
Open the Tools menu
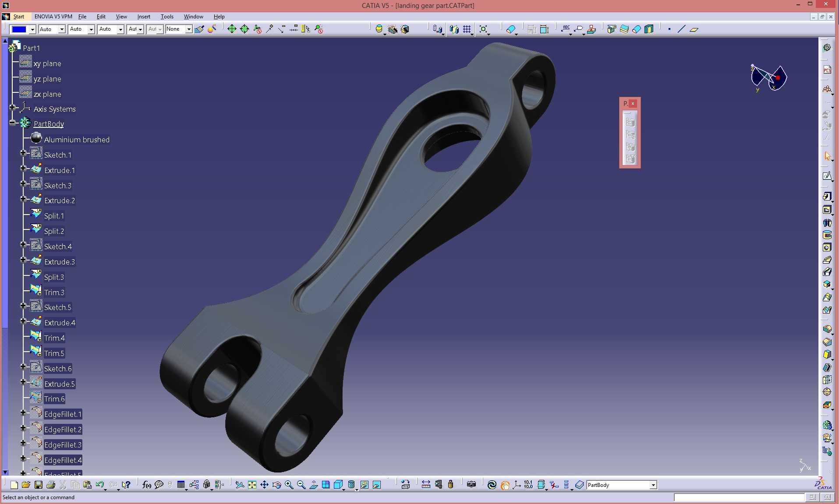(167, 17)
